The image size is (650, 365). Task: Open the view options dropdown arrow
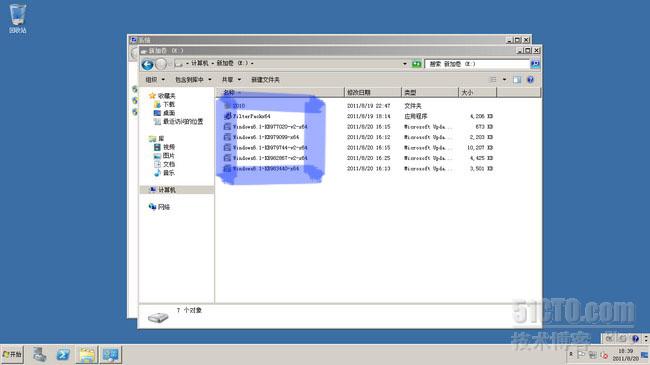click(504, 80)
